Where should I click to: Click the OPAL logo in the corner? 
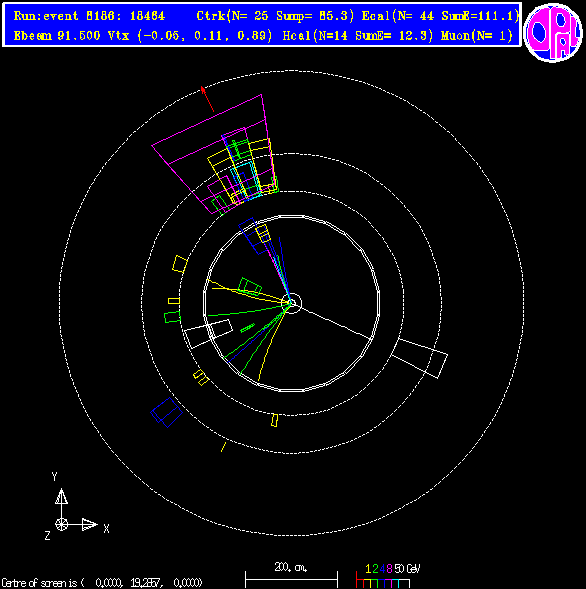pos(553,32)
